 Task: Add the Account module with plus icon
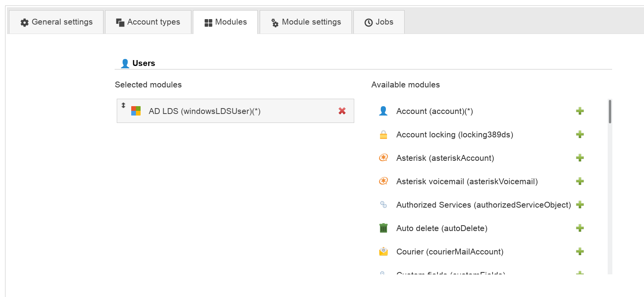pos(580,111)
